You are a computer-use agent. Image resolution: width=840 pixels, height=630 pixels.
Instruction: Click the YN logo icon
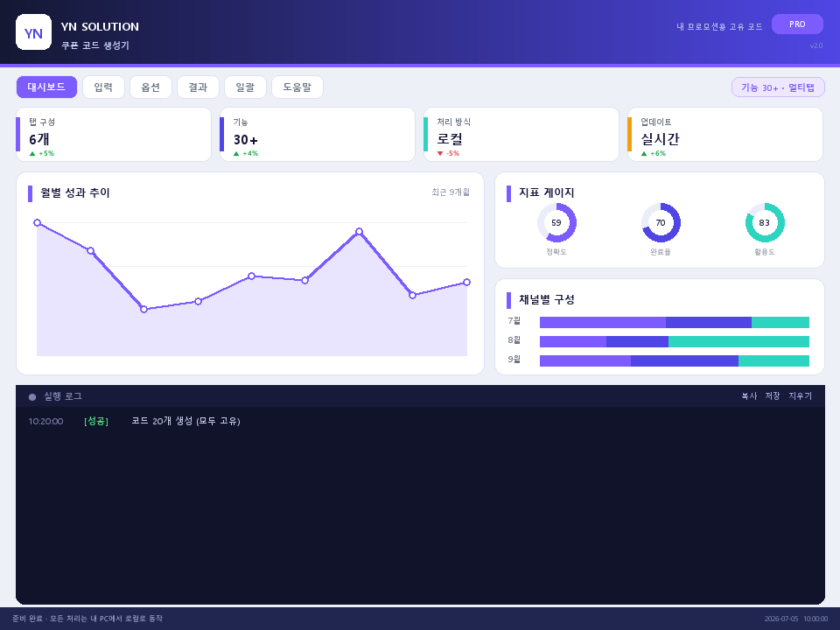pyautogui.click(x=34, y=32)
